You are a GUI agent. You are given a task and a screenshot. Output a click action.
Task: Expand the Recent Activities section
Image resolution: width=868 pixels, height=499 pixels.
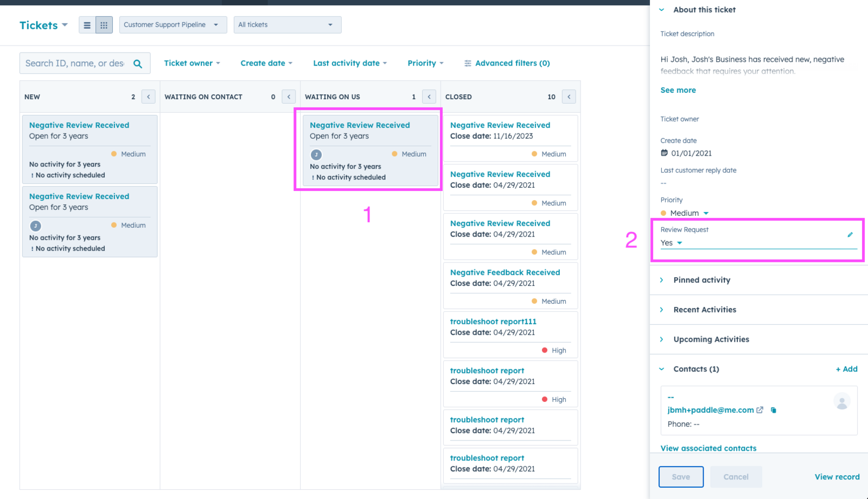tap(704, 310)
